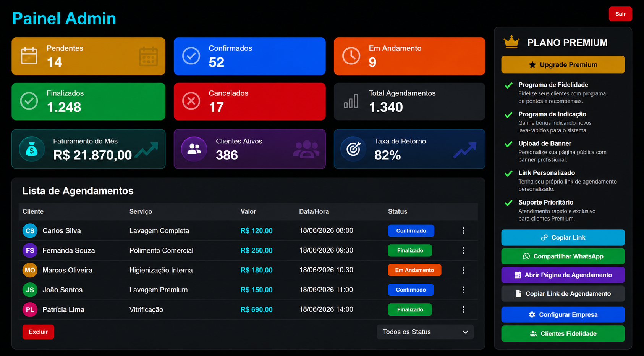
Task: Click the purple users icon in Clientes Ativos
Action: (194, 149)
